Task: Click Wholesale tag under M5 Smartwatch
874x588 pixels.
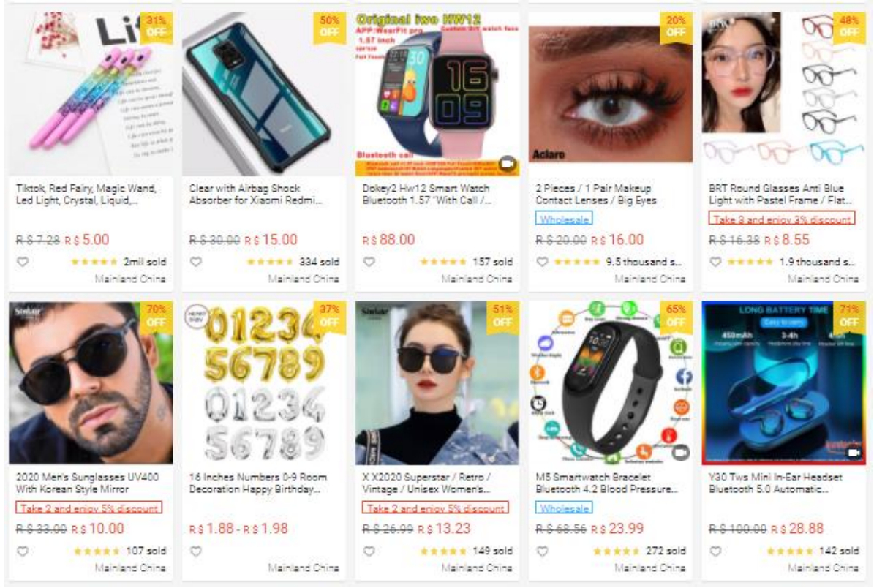Action: click(564, 508)
